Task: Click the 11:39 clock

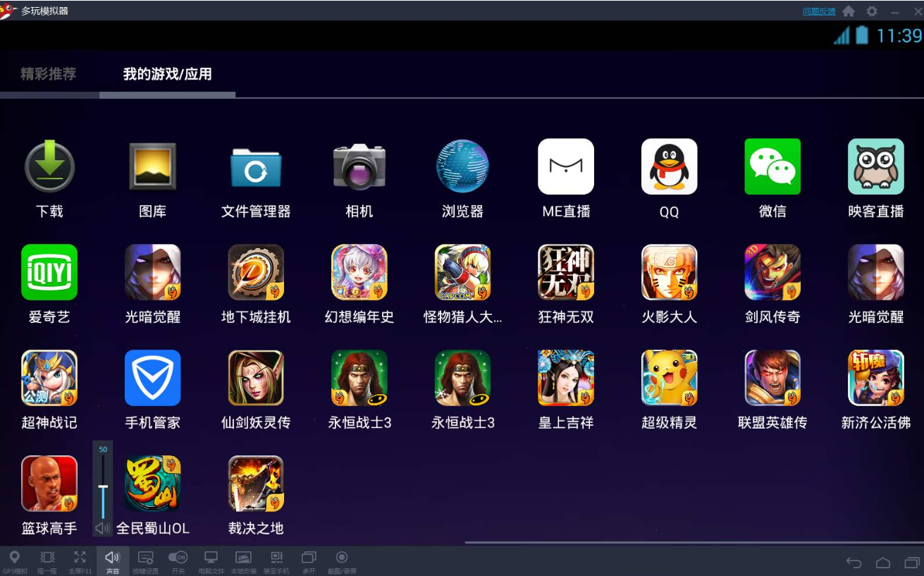Action: coord(899,35)
